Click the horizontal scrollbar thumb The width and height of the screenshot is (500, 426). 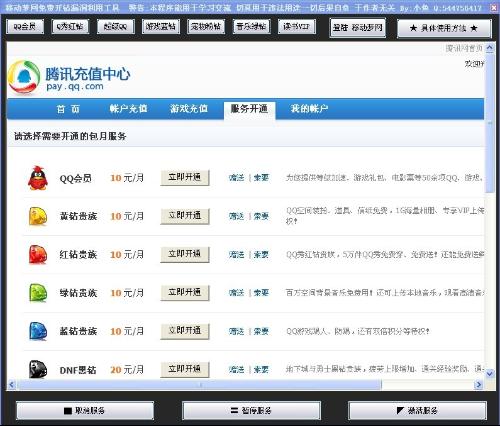199,384
